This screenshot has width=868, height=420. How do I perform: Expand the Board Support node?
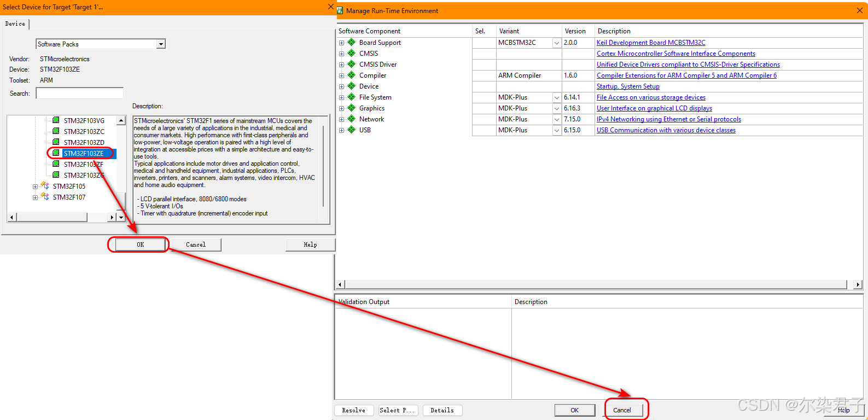(341, 43)
